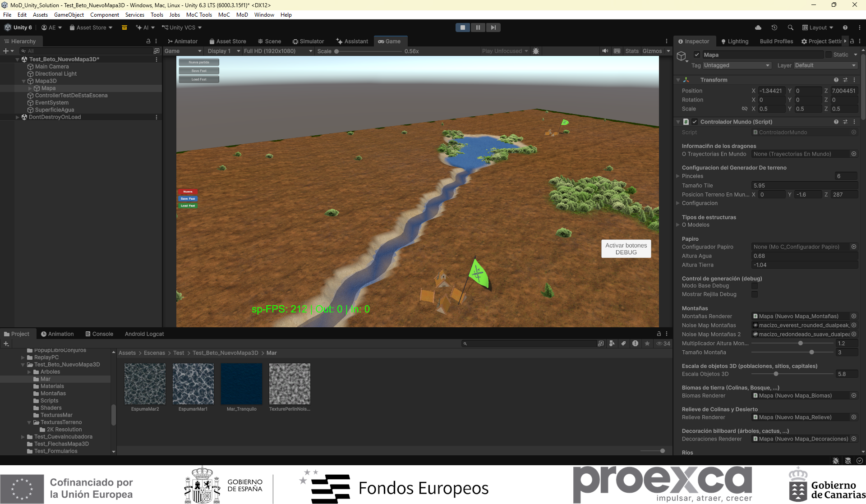The width and height of the screenshot is (866, 504).
Task: Open the Layer dropdown Default
Action: coord(825,65)
